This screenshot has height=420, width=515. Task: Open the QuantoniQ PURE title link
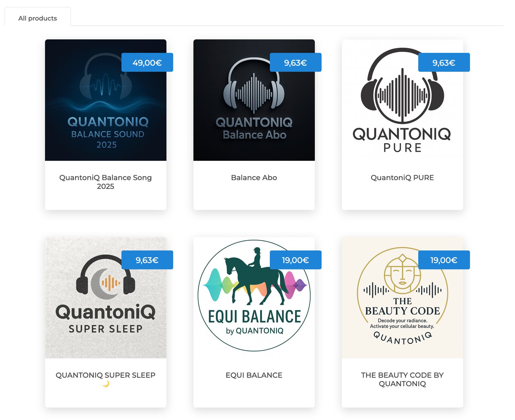(x=402, y=178)
